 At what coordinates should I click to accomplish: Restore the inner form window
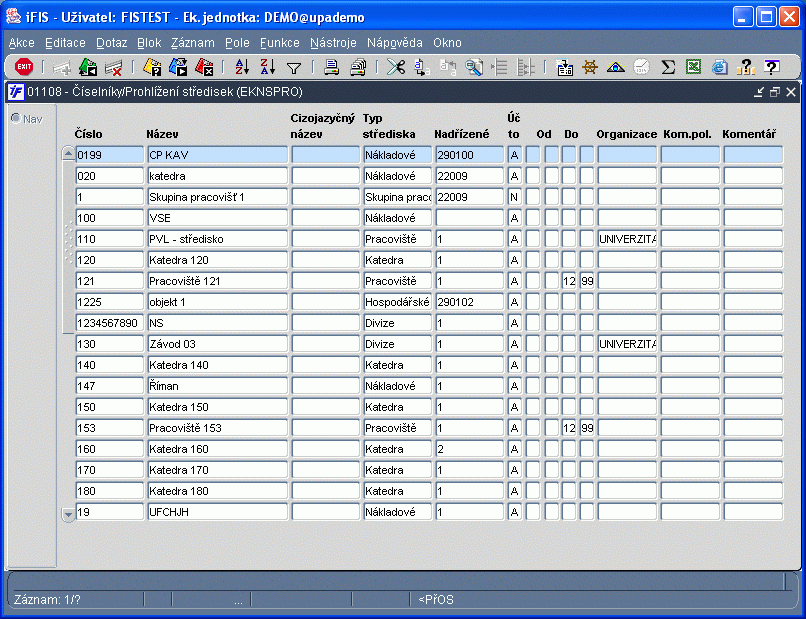tap(775, 92)
